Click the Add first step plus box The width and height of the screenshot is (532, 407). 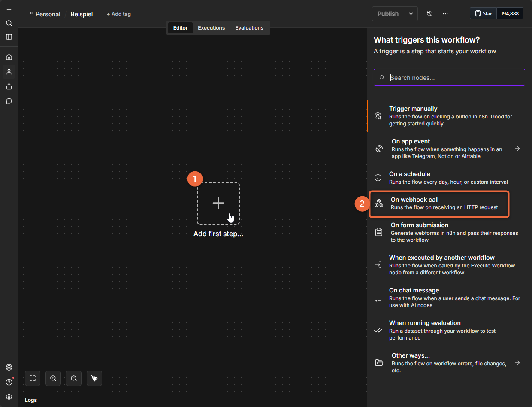point(218,203)
